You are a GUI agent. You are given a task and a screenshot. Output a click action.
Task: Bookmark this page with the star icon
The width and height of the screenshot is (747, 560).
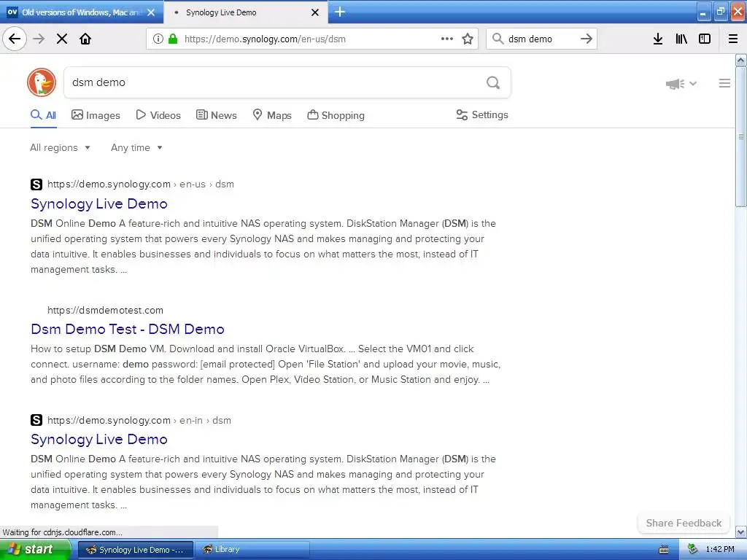(x=468, y=39)
